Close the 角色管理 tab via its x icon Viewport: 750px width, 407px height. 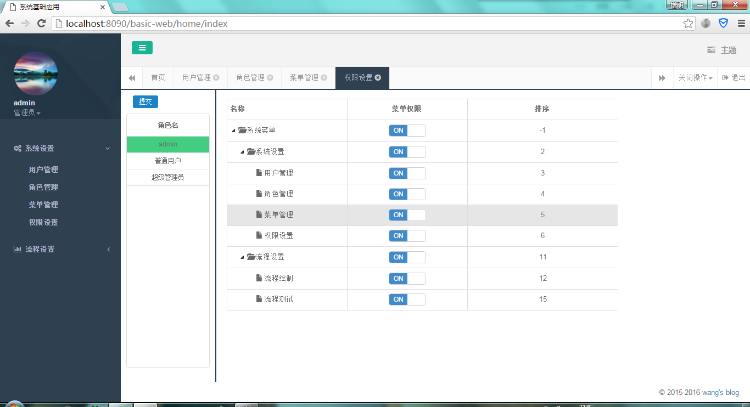click(x=270, y=77)
